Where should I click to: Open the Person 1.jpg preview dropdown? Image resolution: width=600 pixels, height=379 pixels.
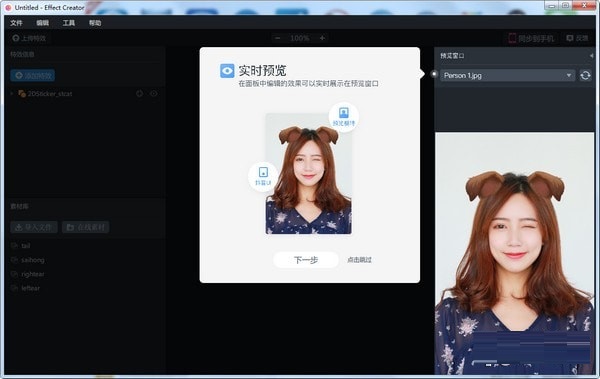(x=507, y=75)
